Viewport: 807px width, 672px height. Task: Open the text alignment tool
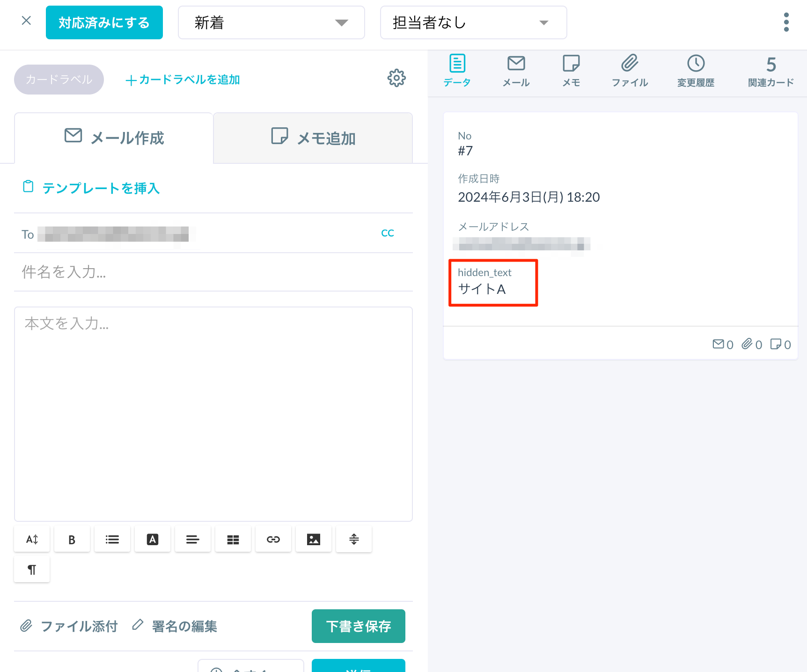193,540
